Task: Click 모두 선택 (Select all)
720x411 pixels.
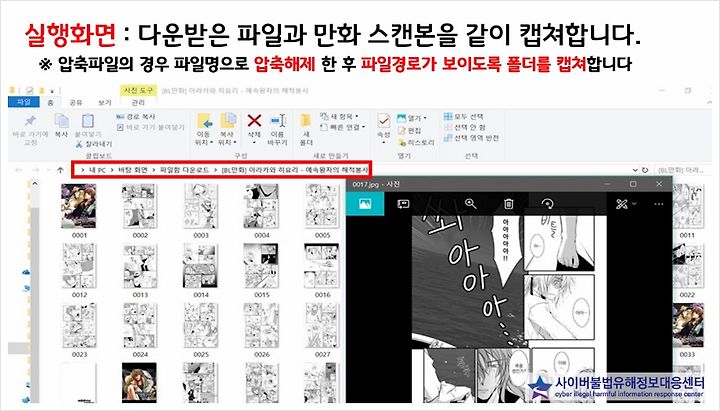Action: 463,117
